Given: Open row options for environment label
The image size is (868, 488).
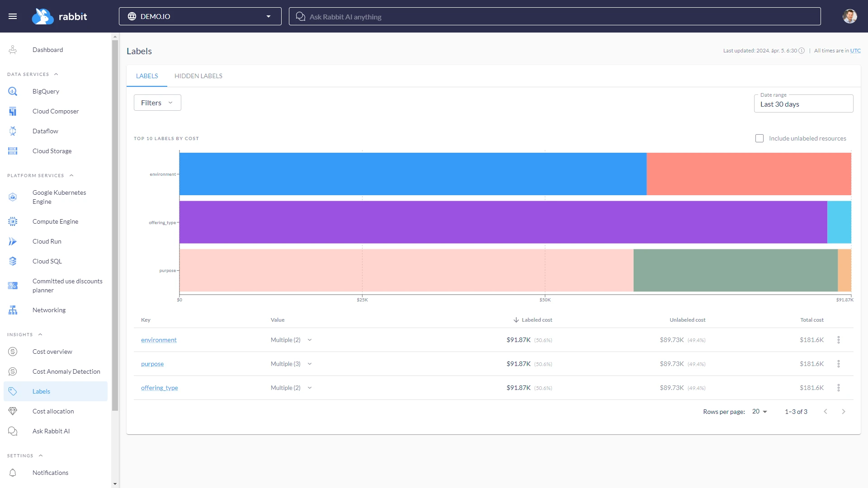Looking at the screenshot, I should pos(838,340).
